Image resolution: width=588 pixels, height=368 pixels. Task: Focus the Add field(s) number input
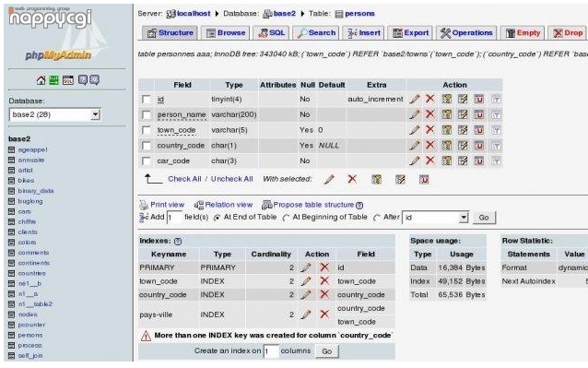pyautogui.click(x=174, y=218)
